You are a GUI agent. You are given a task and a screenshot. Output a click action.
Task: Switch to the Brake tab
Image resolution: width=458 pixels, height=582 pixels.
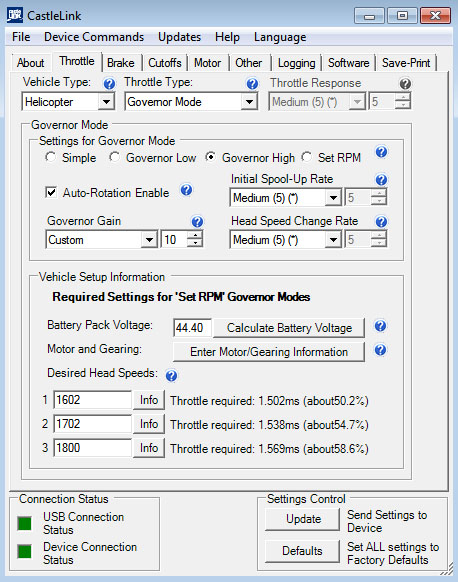[x=121, y=63]
